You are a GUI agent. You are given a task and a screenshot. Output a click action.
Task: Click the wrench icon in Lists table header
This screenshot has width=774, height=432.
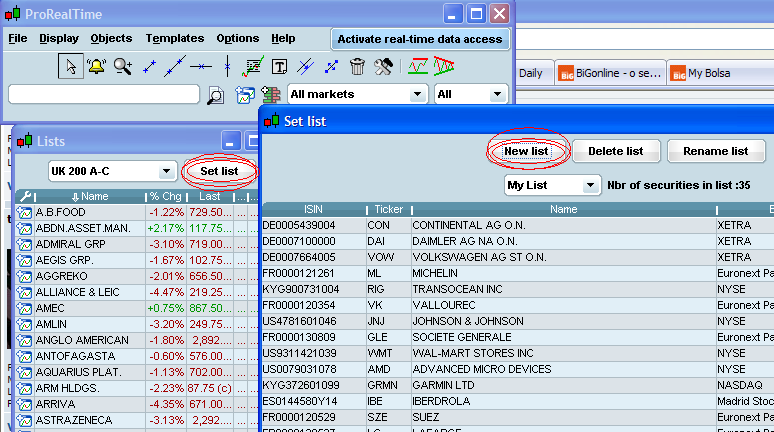pos(25,196)
